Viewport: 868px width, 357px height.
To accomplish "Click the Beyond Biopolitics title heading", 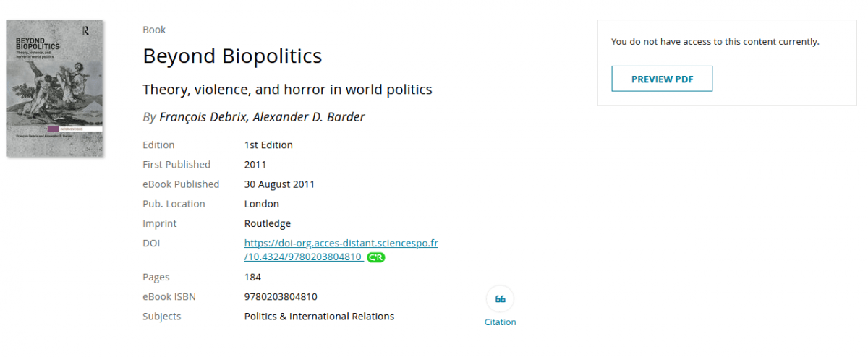I will click(x=232, y=56).
